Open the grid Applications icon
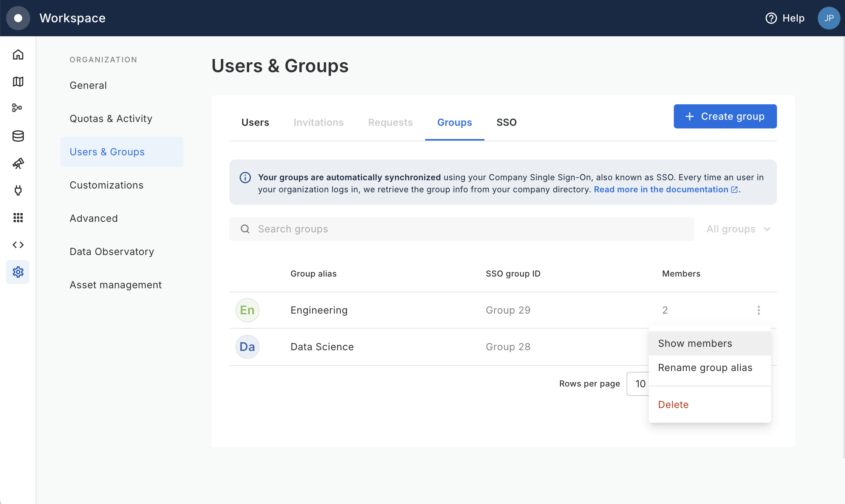Viewport: 845px width, 504px height. [18, 218]
